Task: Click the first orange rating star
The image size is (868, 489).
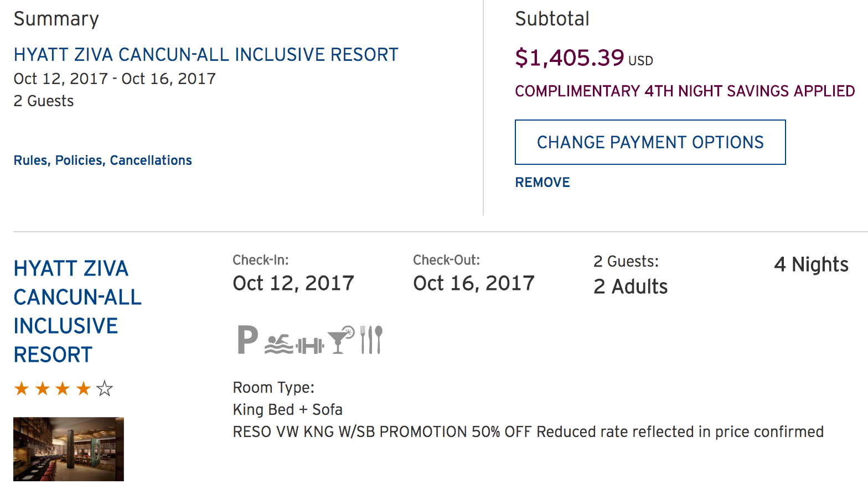Action: click(22, 389)
